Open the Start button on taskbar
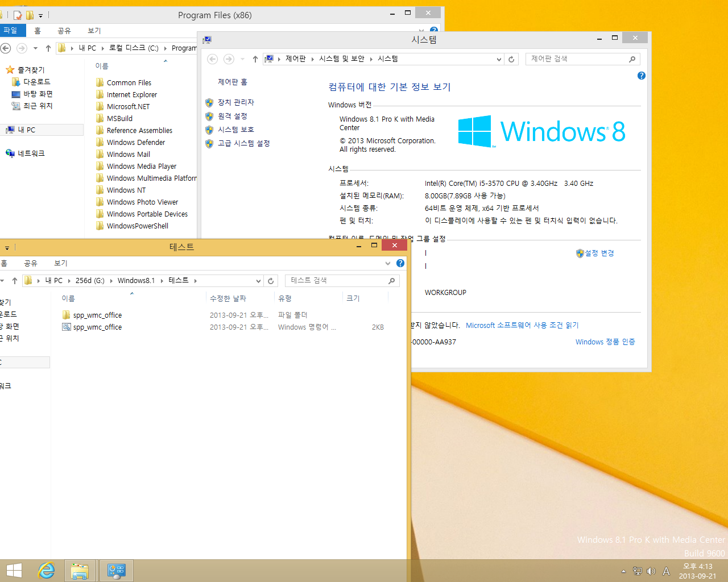This screenshot has height=582, width=728. tap(14, 571)
